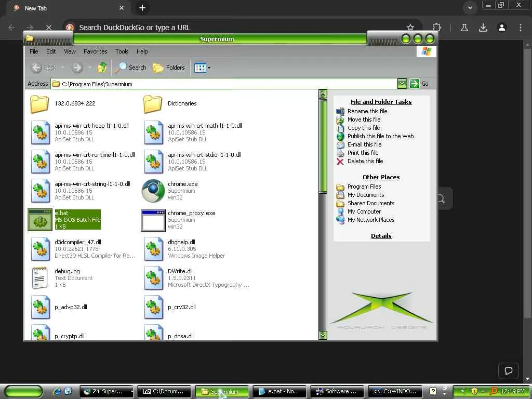Open the browser three-dot menu
Image resolution: width=532 pixels, height=399 pixels.
520,28
